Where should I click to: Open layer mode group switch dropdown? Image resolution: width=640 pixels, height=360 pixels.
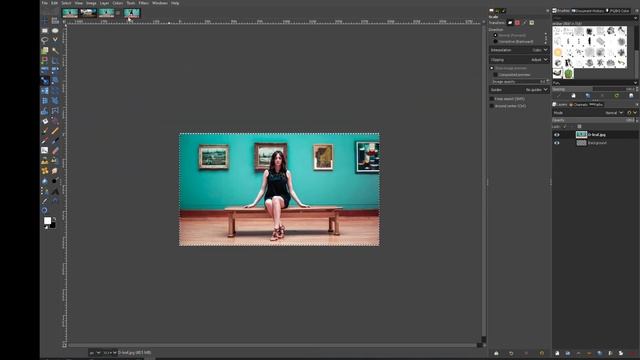[631, 113]
